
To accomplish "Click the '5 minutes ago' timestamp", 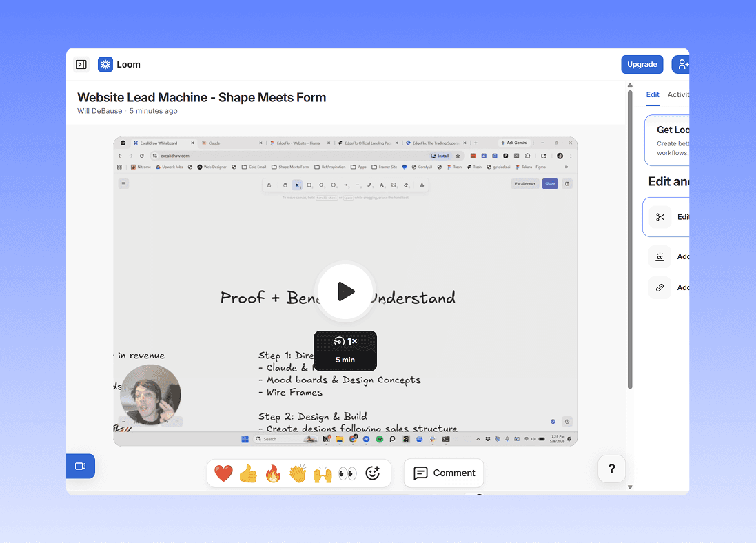I will 153,111.
